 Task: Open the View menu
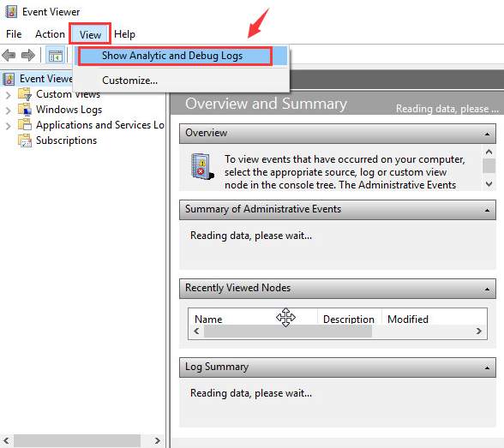tap(90, 34)
